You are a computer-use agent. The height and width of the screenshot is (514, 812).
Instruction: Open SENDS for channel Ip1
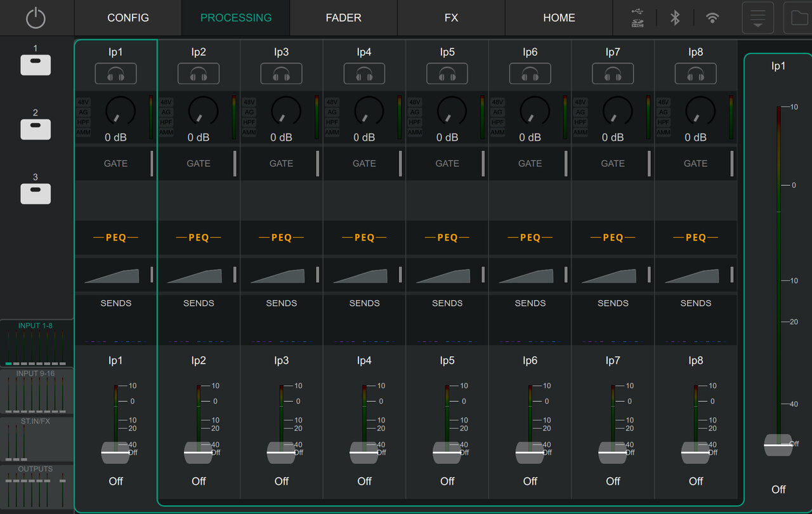(115, 320)
